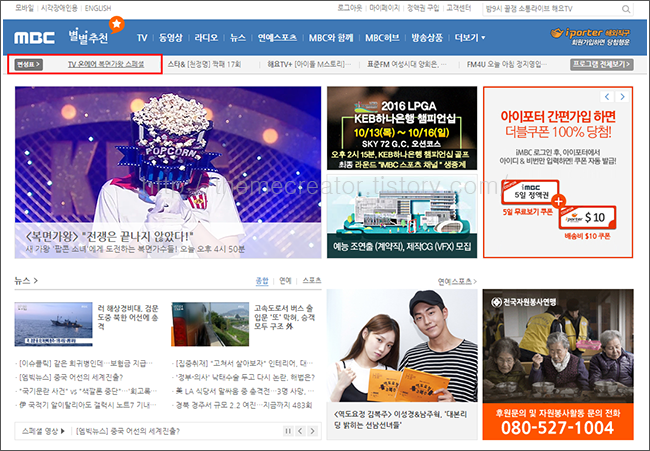Open 스타& [천정명] 팍패 17회 link
The width and height of the screenshot is (650, 451).
tap(204, 64)
